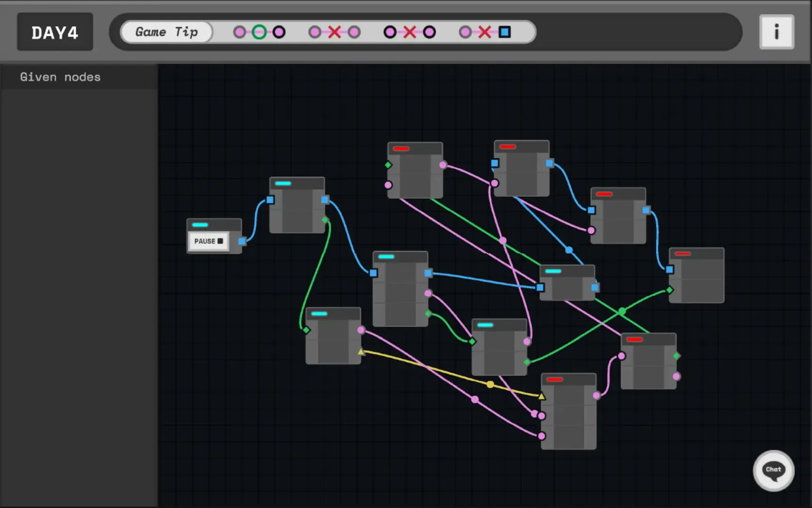Click the first red X in the Game Tip bar
Image resolution: width=812 pixels, height=508 pixels.
[x=335, y=32]
